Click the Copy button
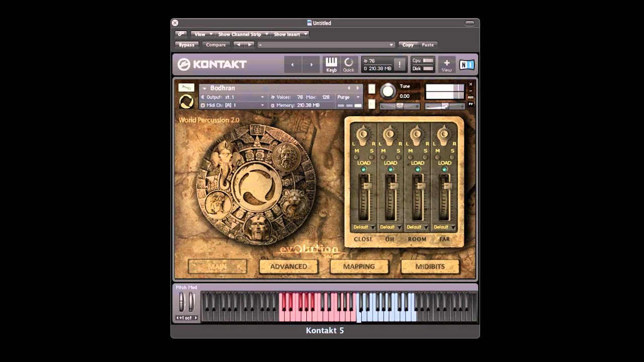 [x=408, y=45]
